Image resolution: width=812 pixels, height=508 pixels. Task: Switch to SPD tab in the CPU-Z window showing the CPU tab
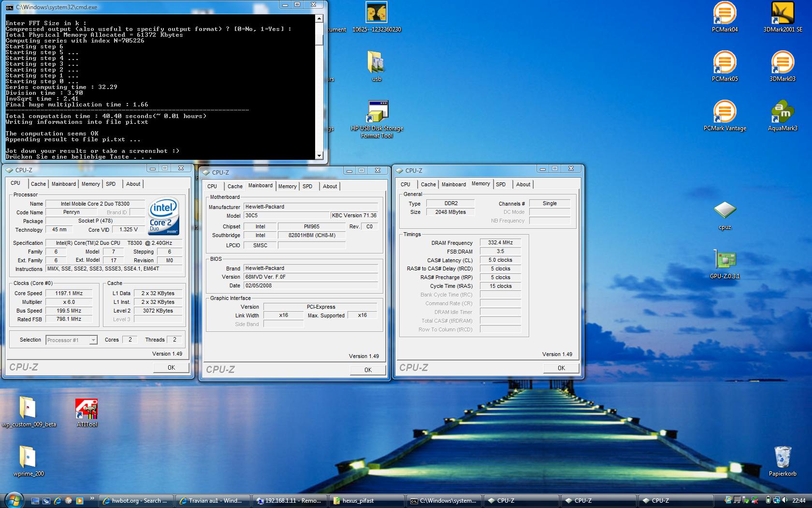(111, 184)
